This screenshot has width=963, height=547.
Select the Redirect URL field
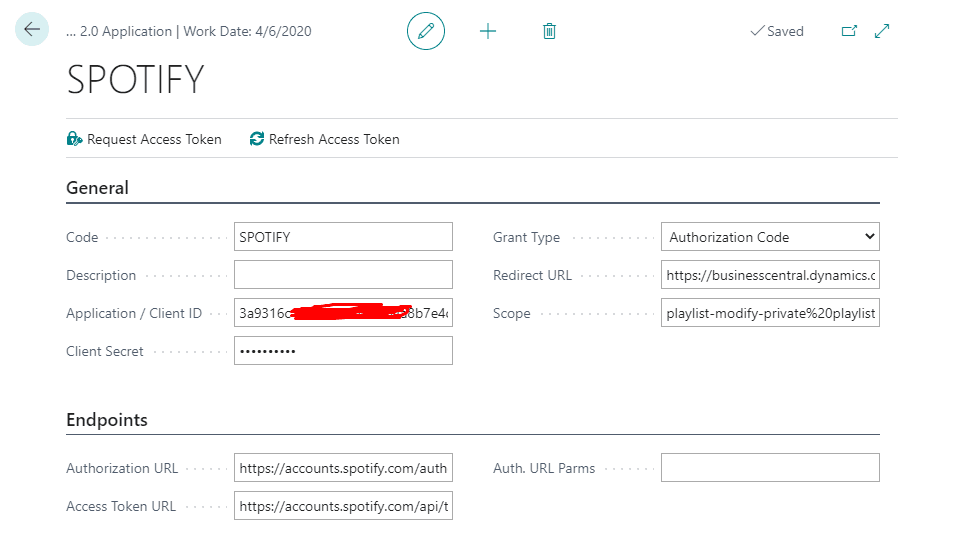[x=770, y=275]
